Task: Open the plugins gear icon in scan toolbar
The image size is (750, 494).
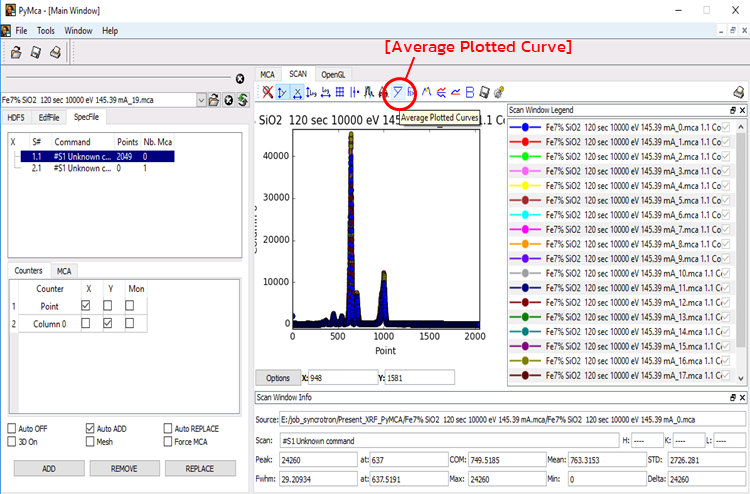Action: coord(499,92)
